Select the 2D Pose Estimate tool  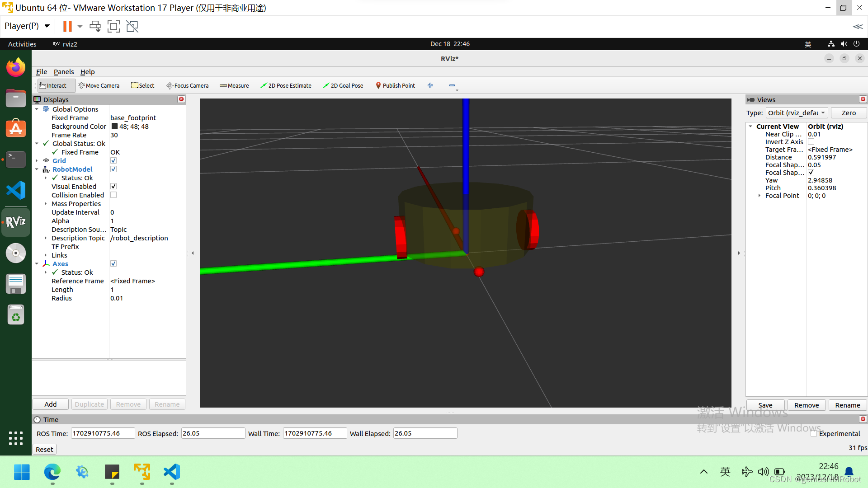click(x=286, y=85)
